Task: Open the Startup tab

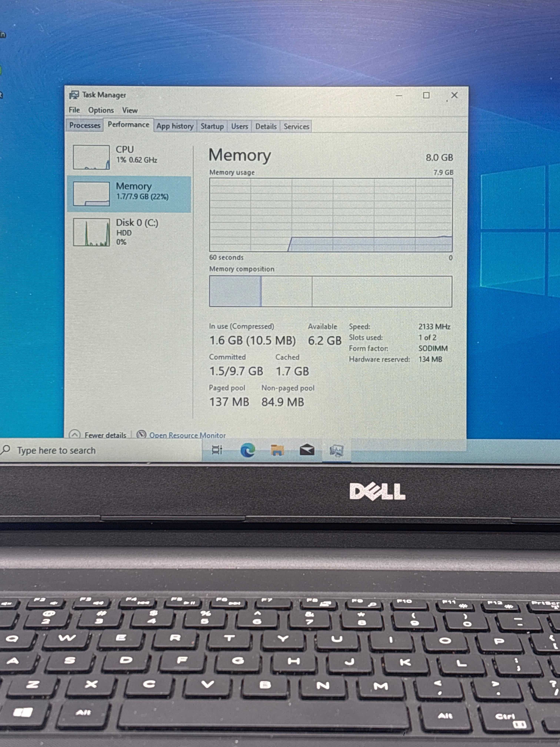Action: point(212,126)
